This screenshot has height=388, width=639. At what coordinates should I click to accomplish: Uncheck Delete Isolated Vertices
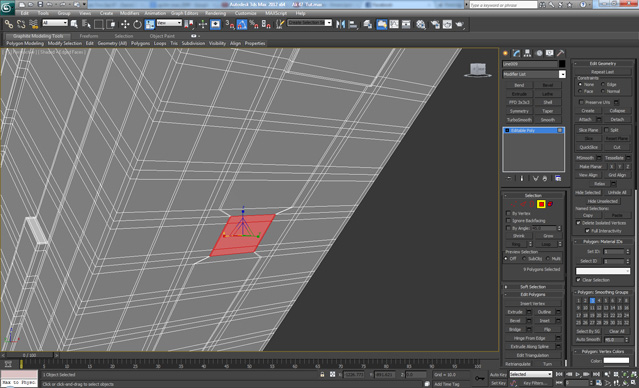(x=578, y=223)
